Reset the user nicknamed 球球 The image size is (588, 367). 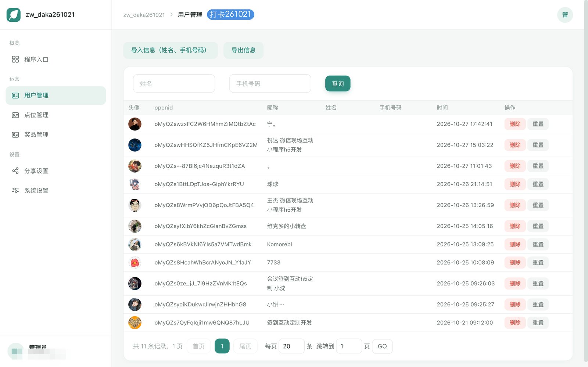(538, 184)
